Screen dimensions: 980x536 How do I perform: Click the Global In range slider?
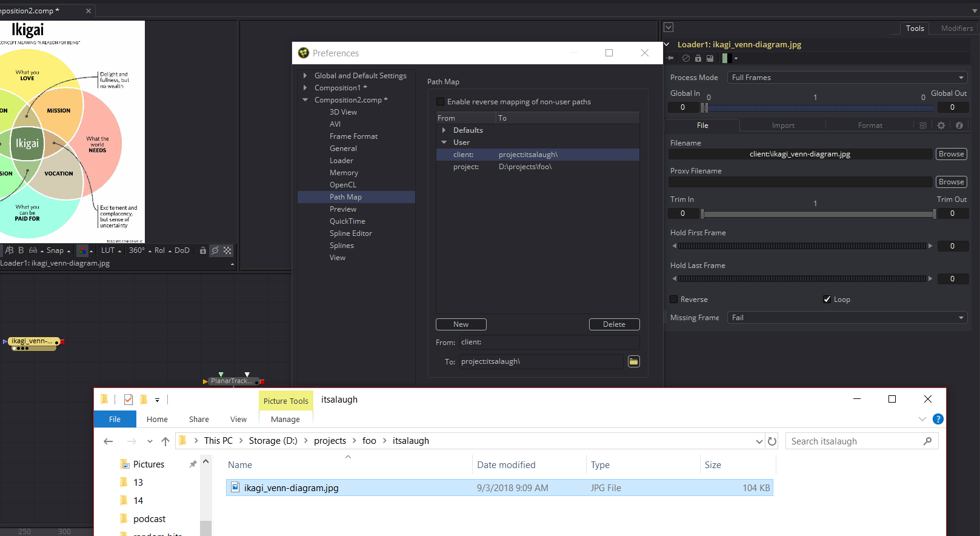[x=817, y=108]
